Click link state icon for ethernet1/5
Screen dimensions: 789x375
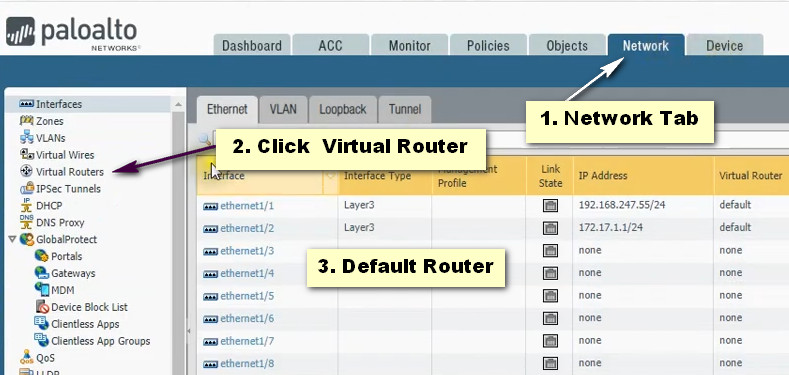pyautogui.click(x=550, y=295)
